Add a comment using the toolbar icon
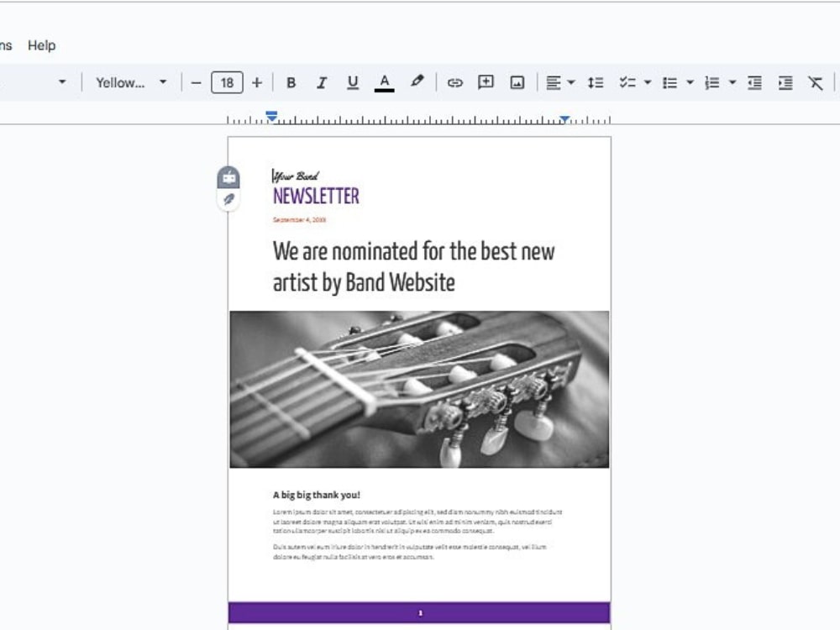The width and height of the screenshot is (840, 630). [x=486, y=82]
